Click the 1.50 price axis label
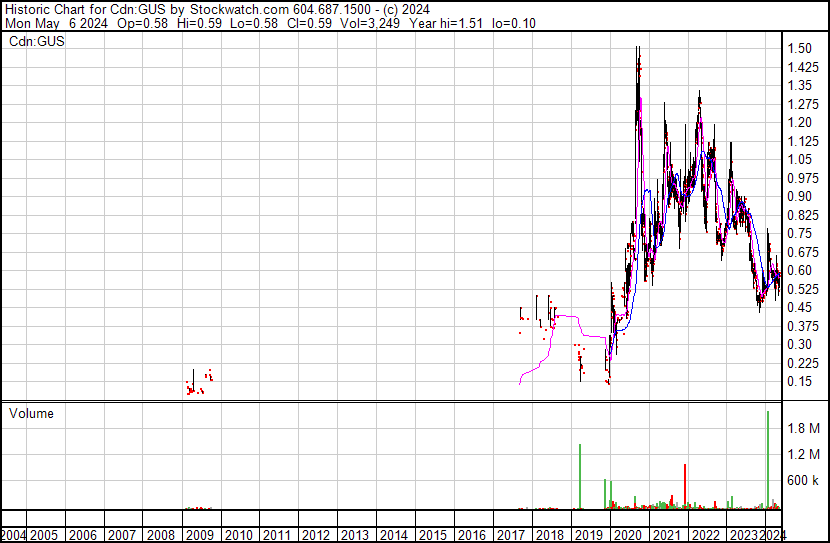Image resolution: width=830 pixels, height=543 pixels. click(x=799, y=48)
